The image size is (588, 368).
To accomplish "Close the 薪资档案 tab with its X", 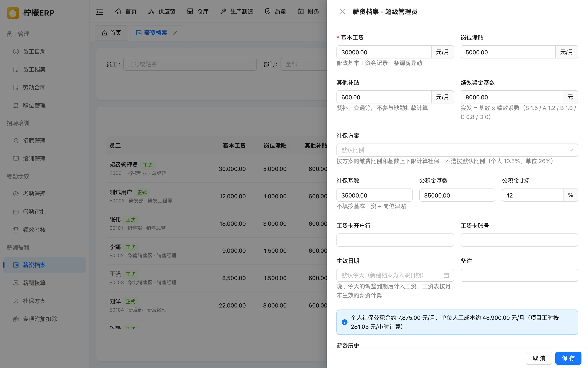I will click(175, 33).
